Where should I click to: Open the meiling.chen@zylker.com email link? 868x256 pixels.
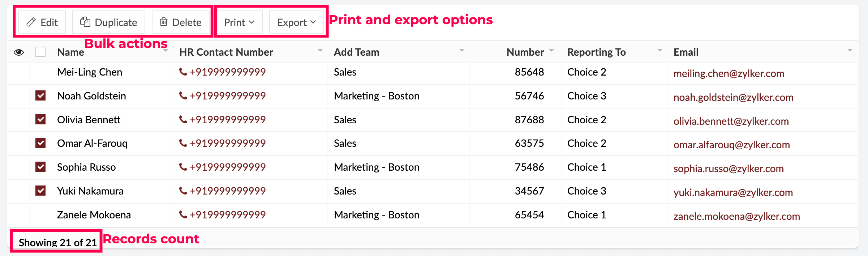(x=729, y=74)
